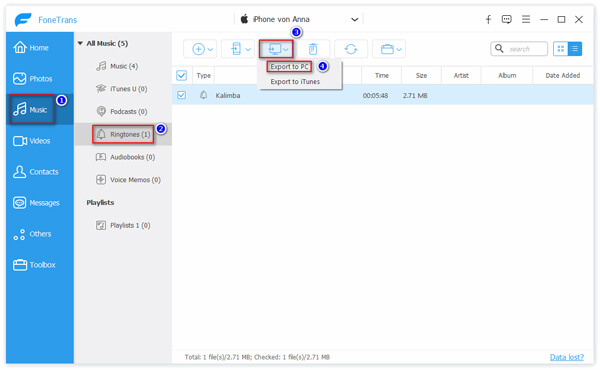Click the Export to device phone icon

(x=236, y=49)
